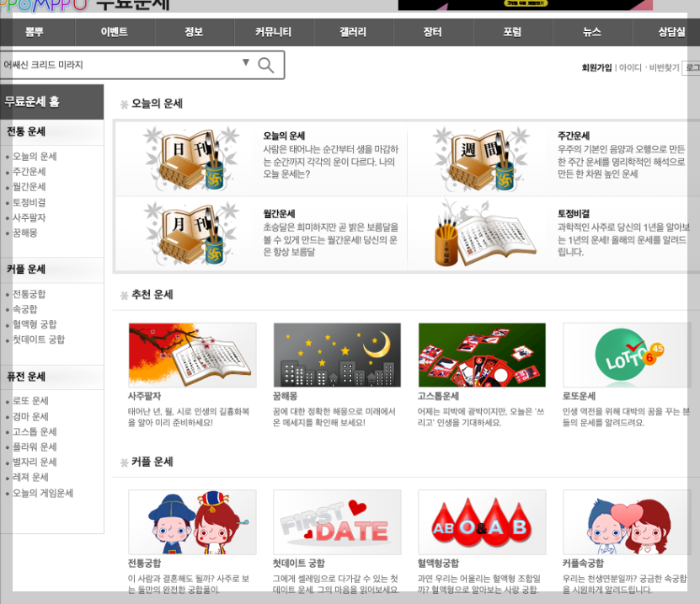Open the 장터 menu
Viewport: 700px width, 604px height.
433,32
